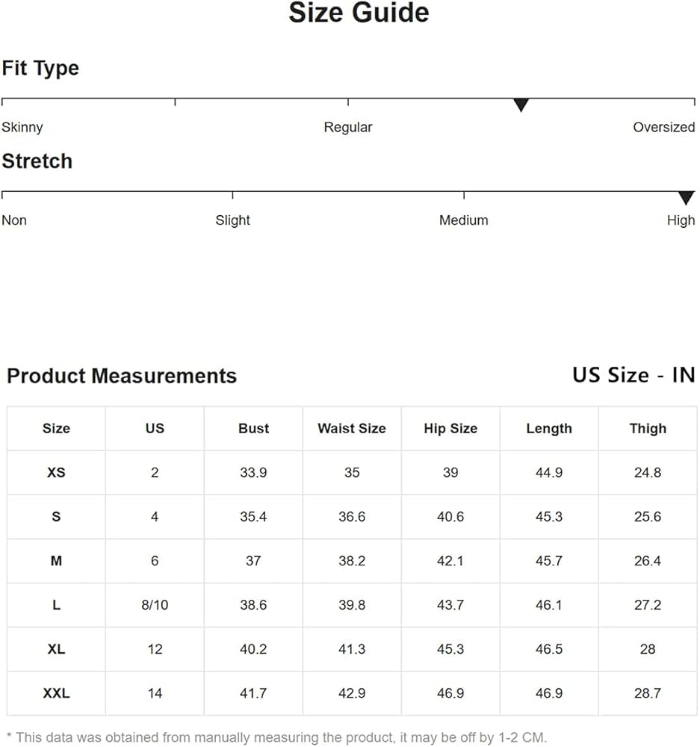The width and height of the screenshot is (700, 747).
Task: Click the US Size - IN unit label
Action: (634, 375)
